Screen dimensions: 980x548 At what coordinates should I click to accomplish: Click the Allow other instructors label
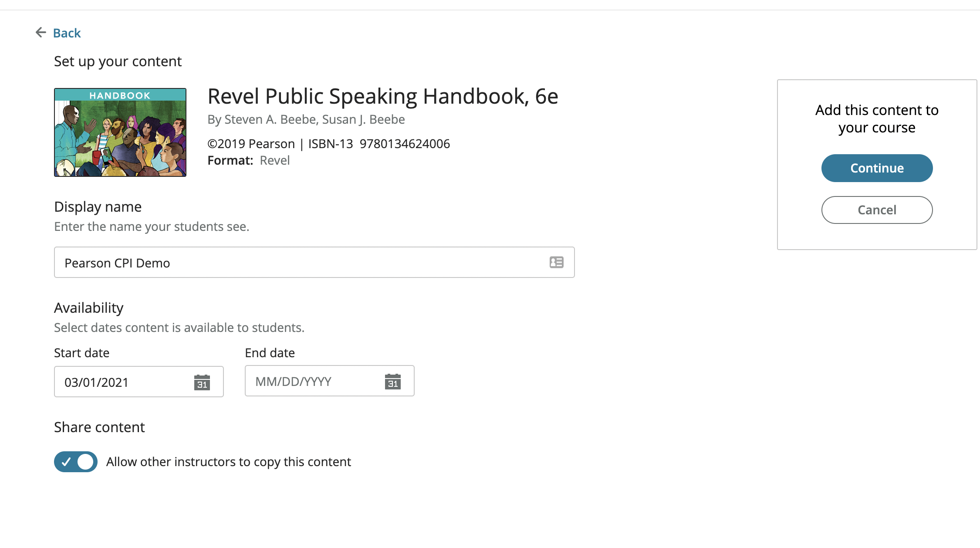point(229,462)
